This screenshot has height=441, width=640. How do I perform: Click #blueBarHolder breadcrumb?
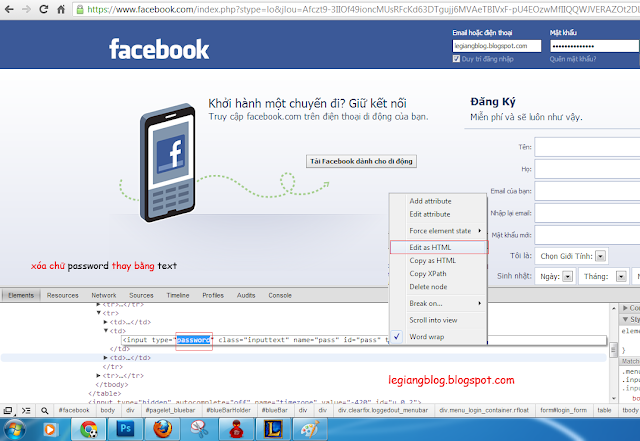click(228, 410)
